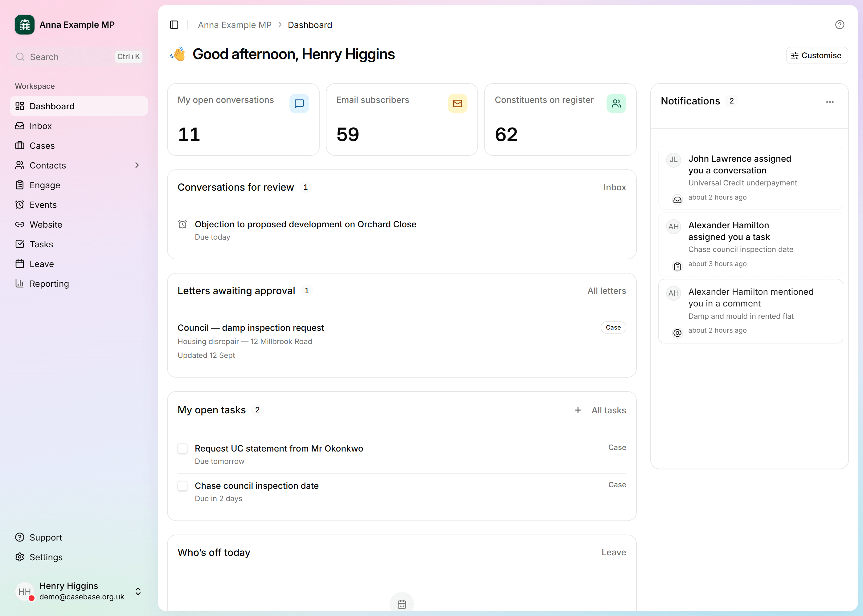Click the Anna Example MP parliament logo
This screenshot has width=863, height=616.
point(25,25)
